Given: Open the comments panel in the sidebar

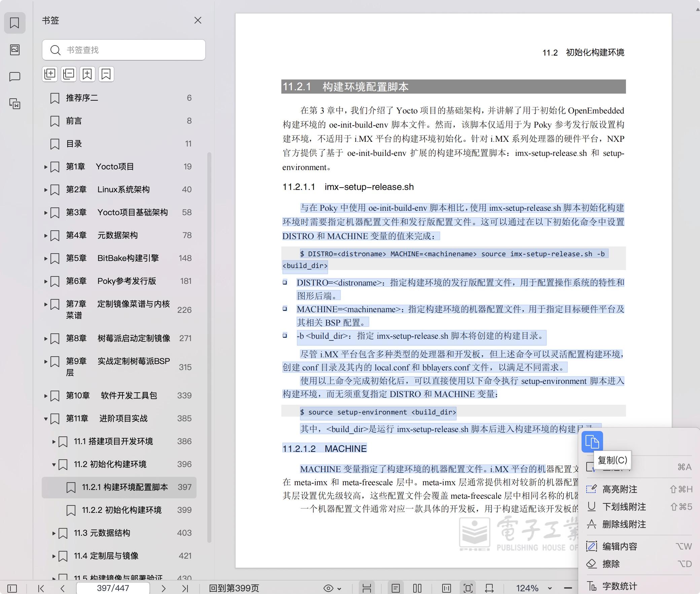Looking at the screenshot, I should 15,77.
